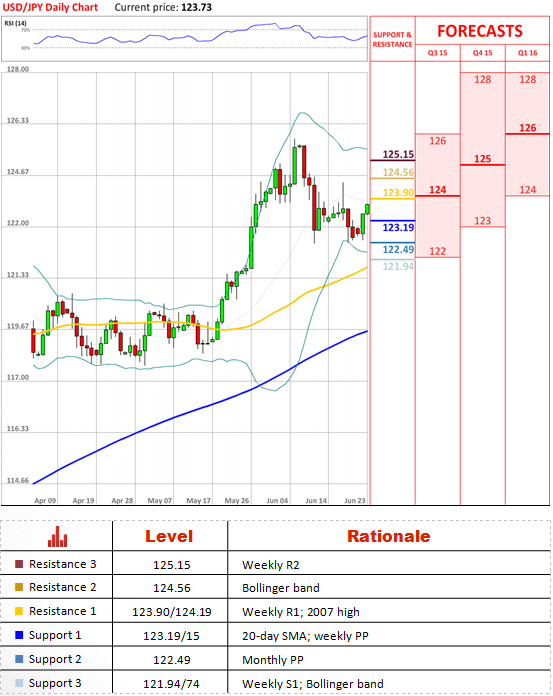This screenshot has width=553, height=696.
Task: Click the 125.15 resistance level label
Action: (398, 154)
